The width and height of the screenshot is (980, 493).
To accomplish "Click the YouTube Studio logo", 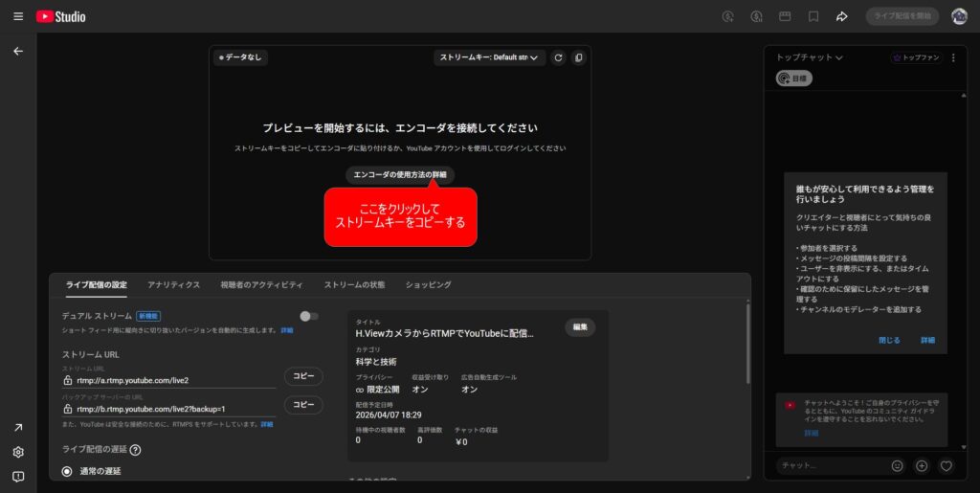I will click(x=60, y=17).
